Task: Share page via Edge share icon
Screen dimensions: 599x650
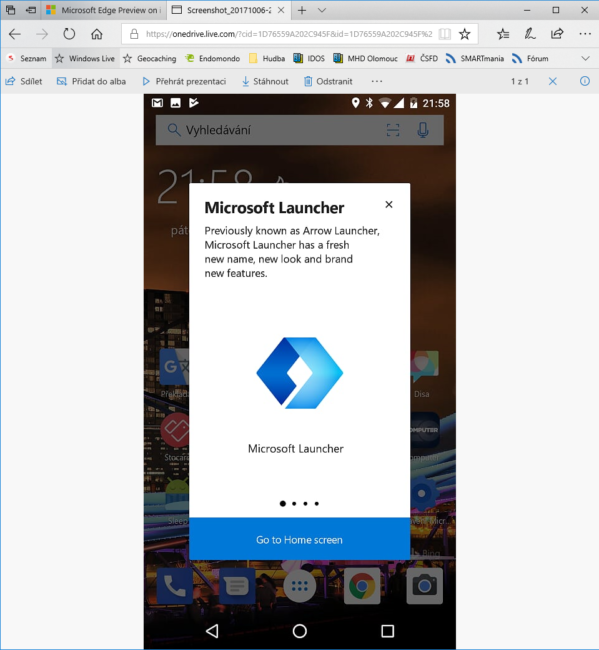Action: click(557, 34)
